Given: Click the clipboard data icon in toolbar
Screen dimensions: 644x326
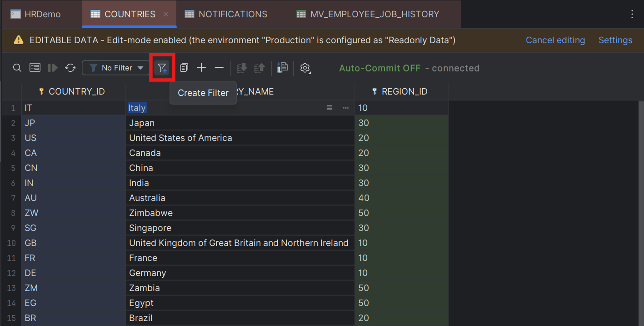Looking at the screenshot, I should [282, 68].
